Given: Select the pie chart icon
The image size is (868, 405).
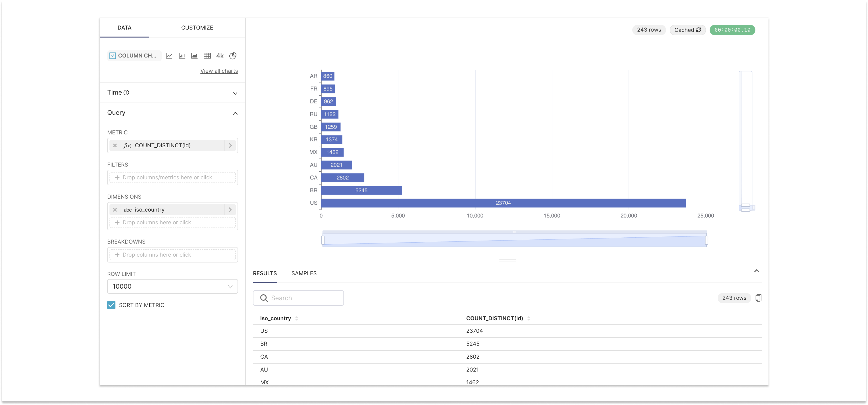Looking at the screenshot, I should [233, 56].
